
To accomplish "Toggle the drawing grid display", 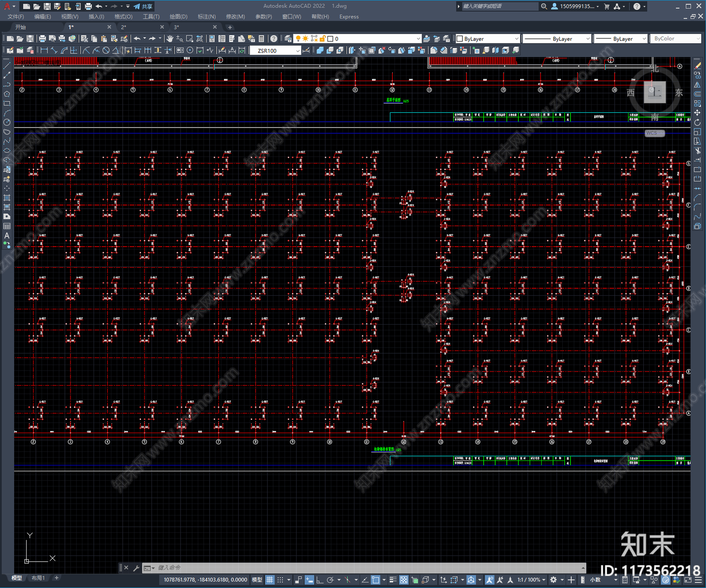I will click(x=270, y=580).
